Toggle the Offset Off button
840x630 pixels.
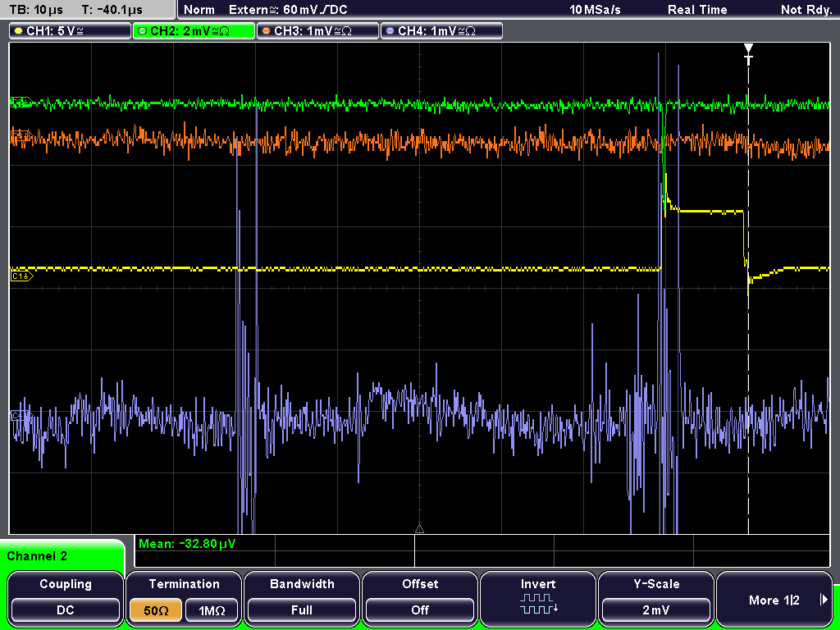click(420, 599)
